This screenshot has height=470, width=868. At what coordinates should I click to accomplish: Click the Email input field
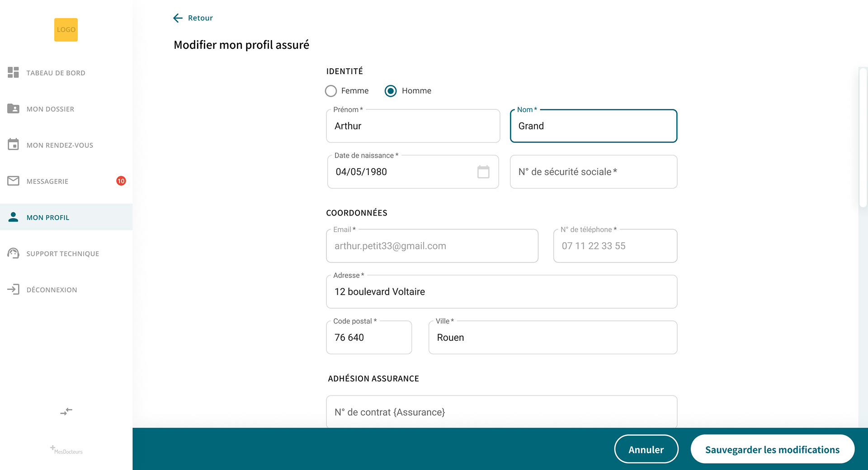[432, 246]
